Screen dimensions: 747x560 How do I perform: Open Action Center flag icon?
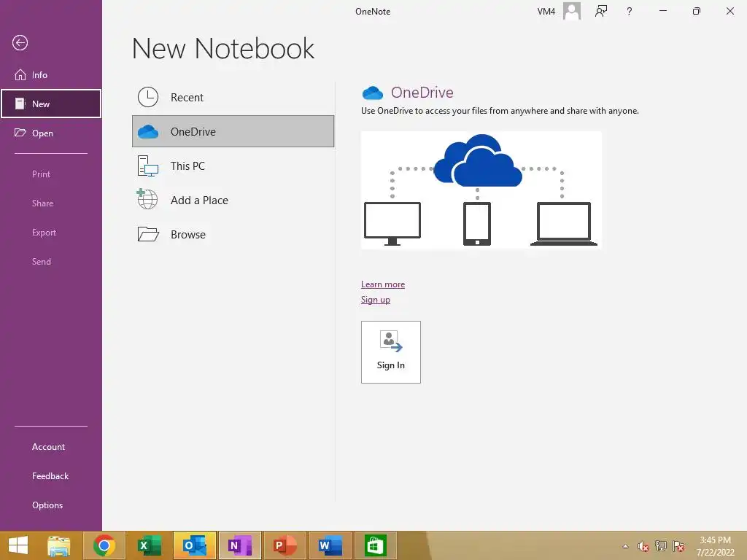(678, 546)
